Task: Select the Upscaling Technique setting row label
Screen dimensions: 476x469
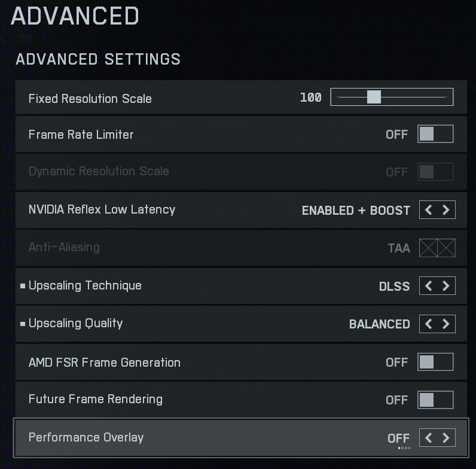Action: tap(85, 285)
